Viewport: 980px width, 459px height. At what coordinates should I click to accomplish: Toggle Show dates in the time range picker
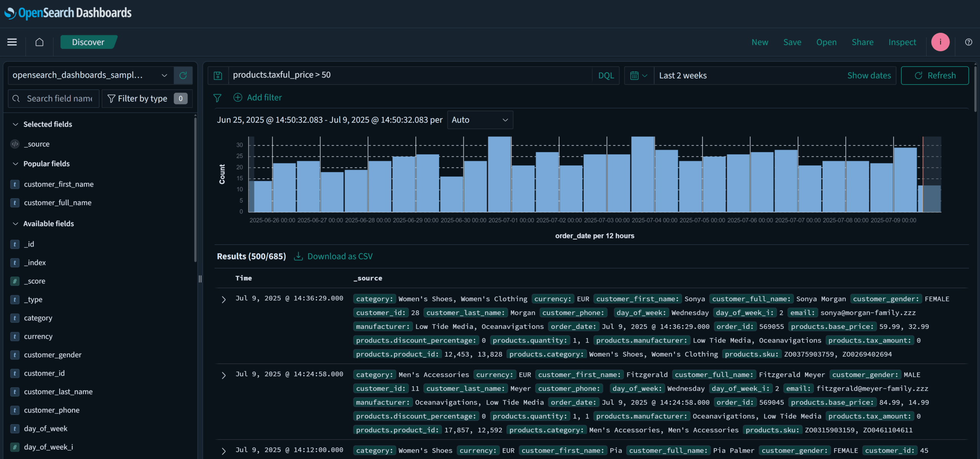[x=869, y=75]
